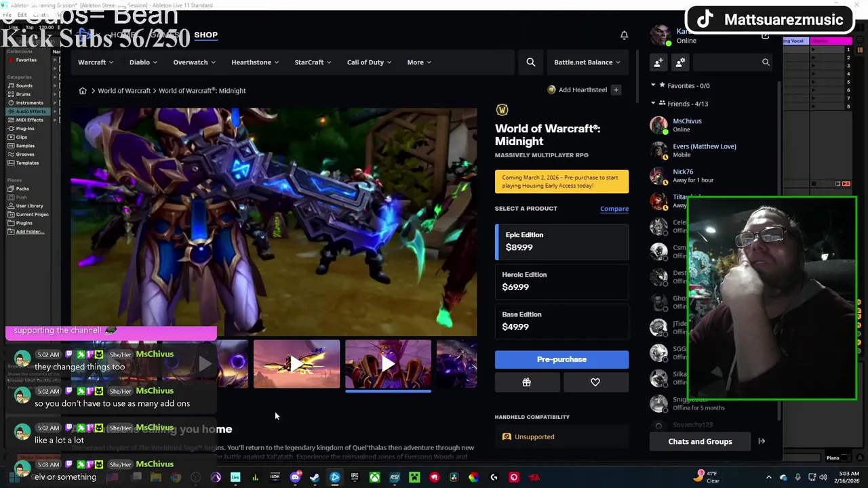Expand the Overwatch shop menu
This screenshot has height=488, width=868.
coord(195,62)
